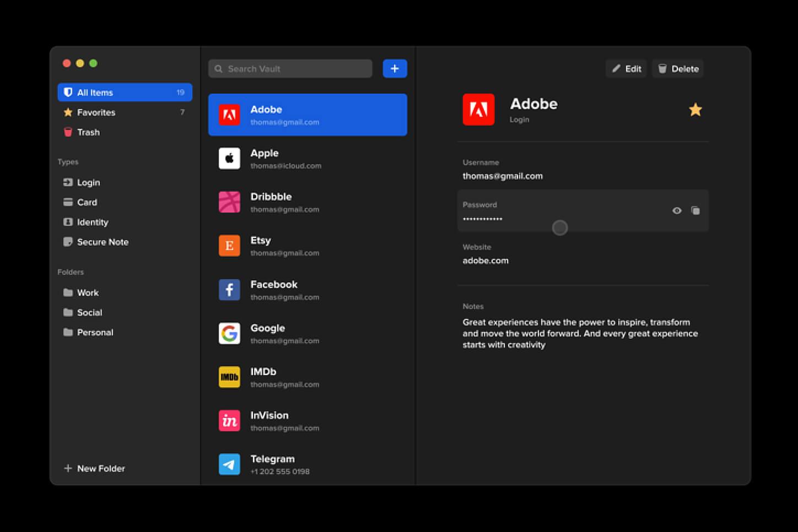
Task: Click the Adobe title in detail pane
Action: [533, 104]
